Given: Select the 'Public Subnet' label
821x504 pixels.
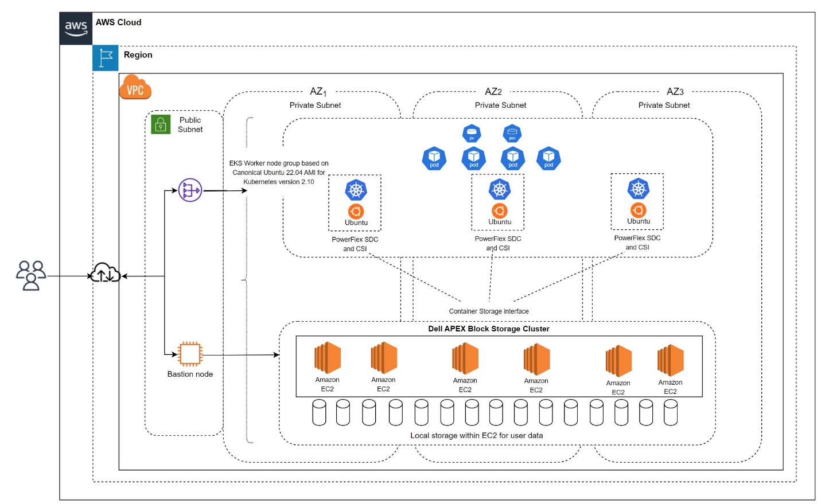Looking at the screenshot, I should point(190,124).
